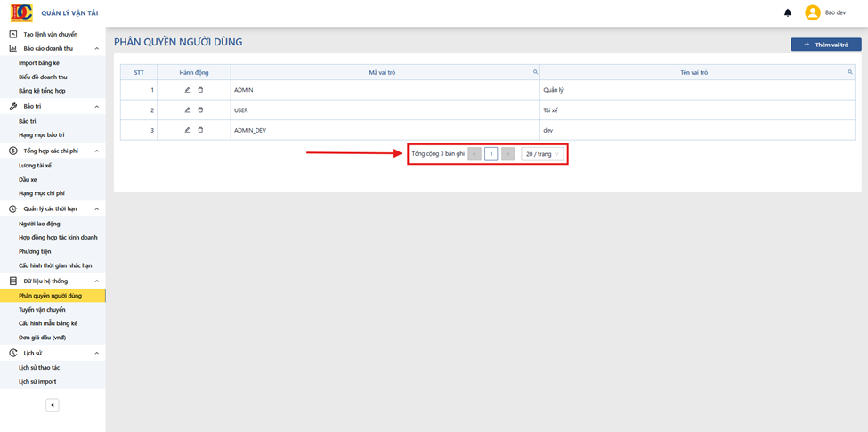Click the Thêm vai trò button
Screen dimensions: 868x432
coord(826,45)
